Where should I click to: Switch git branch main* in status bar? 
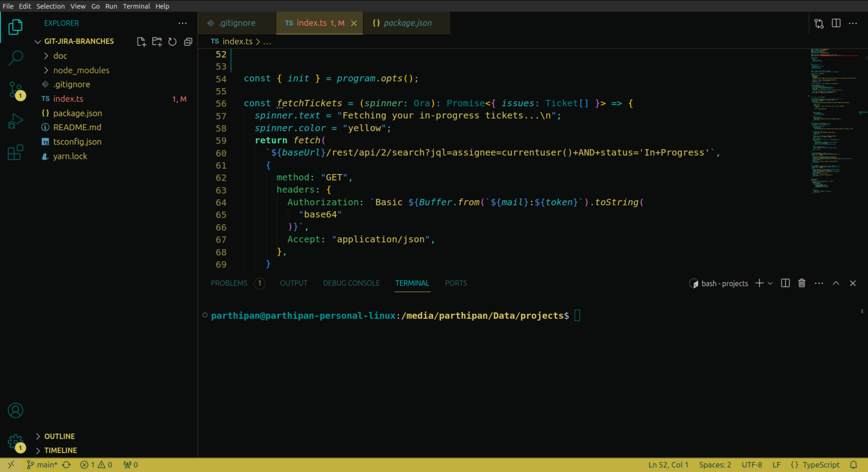coord(42,465)
